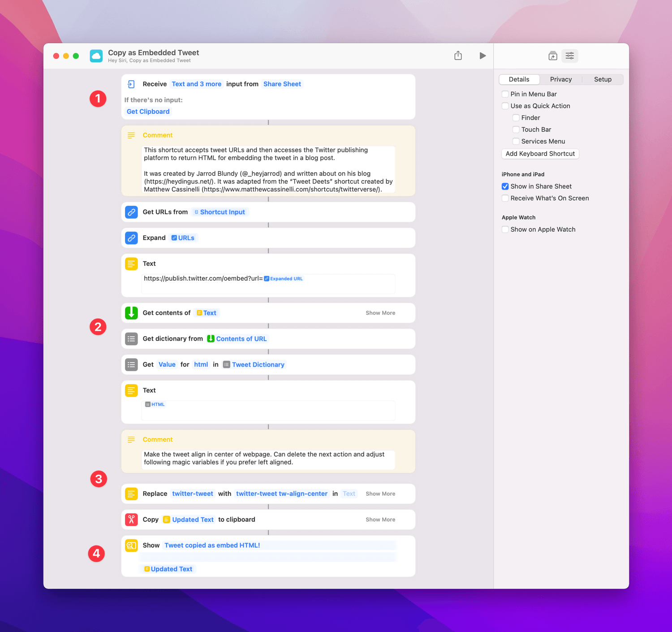The height and width of the screenshot is (632, 672).
Task: Enable Show on Apple Watch
Action: point(505,229)
